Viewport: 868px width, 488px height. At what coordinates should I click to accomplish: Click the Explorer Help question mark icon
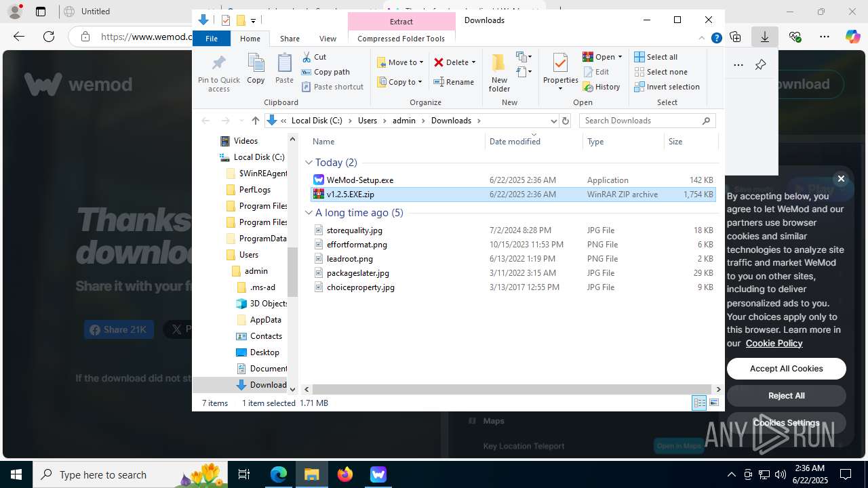(x=716, y=39)
